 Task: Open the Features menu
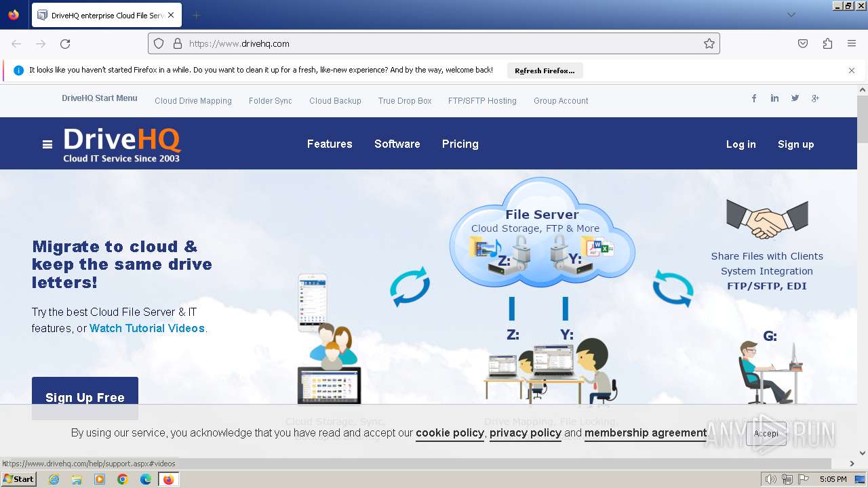(x=330, y=144)
